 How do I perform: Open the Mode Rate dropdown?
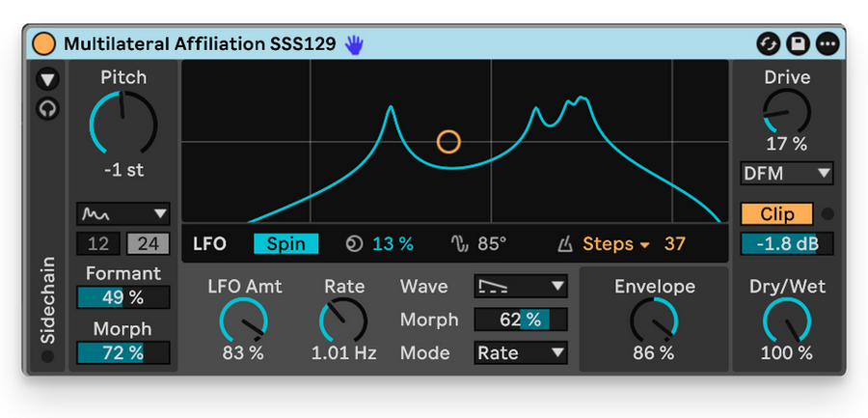coord(521,352)
